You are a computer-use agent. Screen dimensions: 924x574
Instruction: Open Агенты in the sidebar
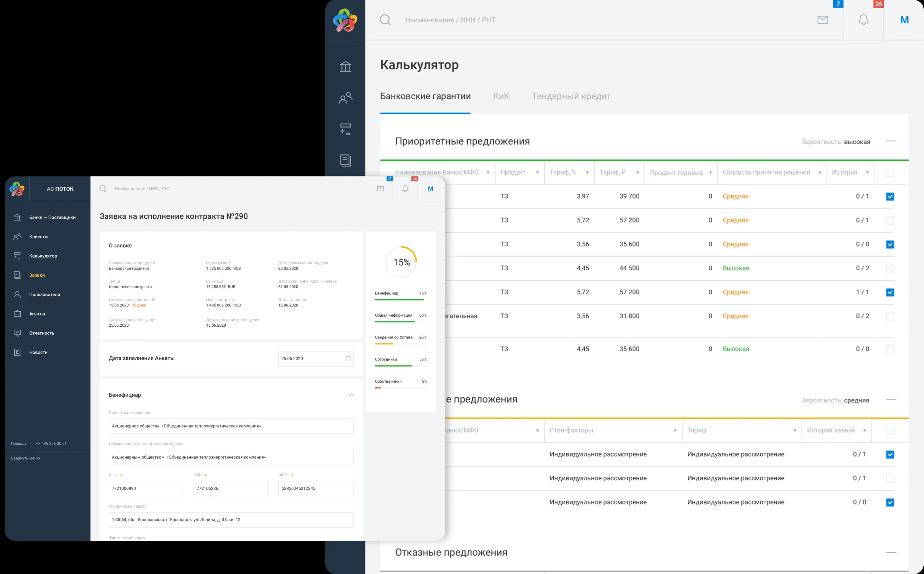coord(37,314)
